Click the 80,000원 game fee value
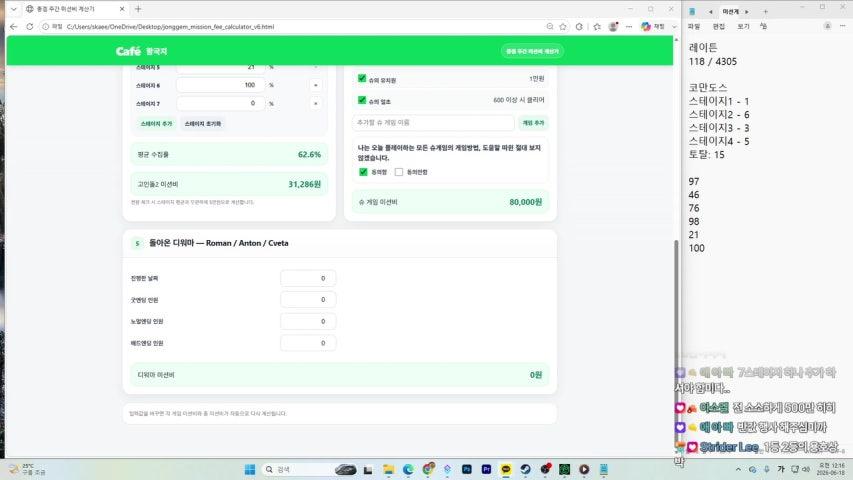 [526, 202]
